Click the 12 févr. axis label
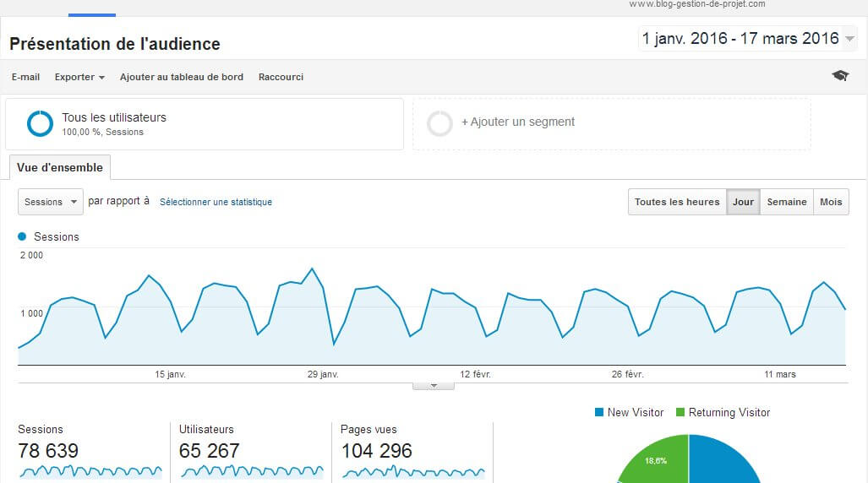Screen dimensions: 868x483 (476, 375)
